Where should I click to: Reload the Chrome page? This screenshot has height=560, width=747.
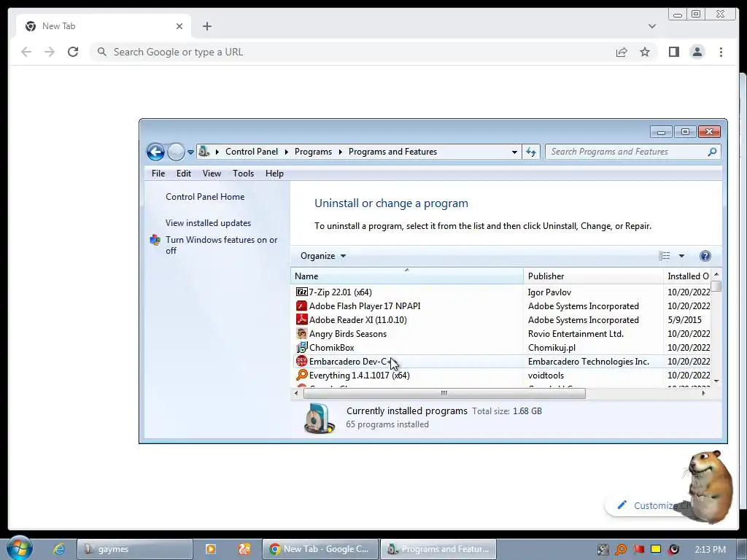(x=73, y=52)
